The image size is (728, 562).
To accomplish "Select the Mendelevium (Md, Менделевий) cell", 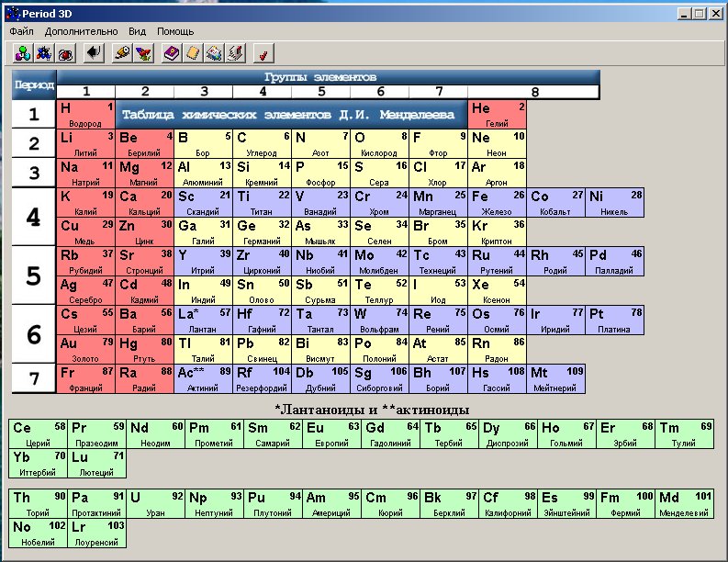I will [x=684, y=504].
